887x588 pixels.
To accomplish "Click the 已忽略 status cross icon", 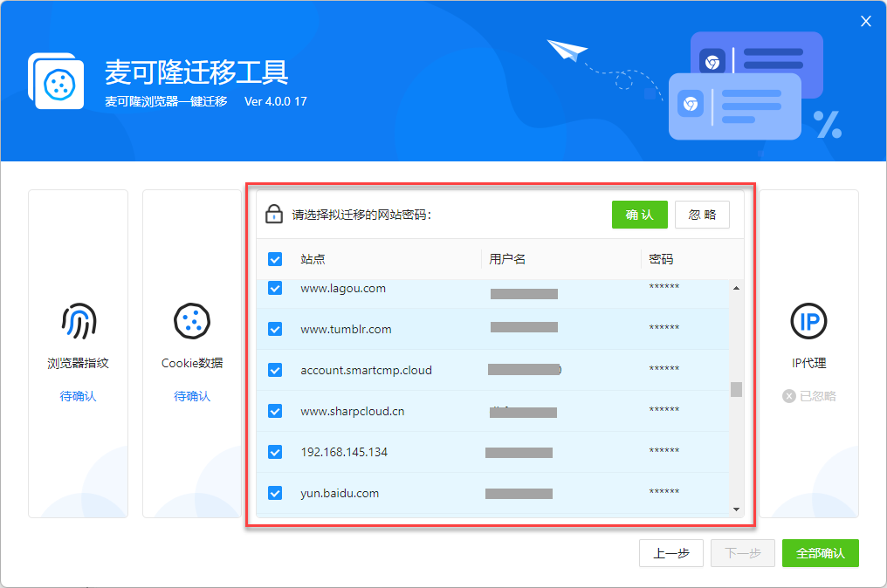I will (x=788, y=396).
